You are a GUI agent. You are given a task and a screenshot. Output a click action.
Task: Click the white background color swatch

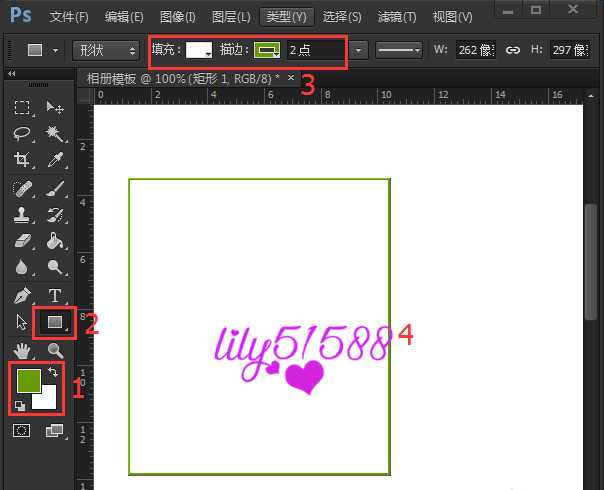point(48,399)
